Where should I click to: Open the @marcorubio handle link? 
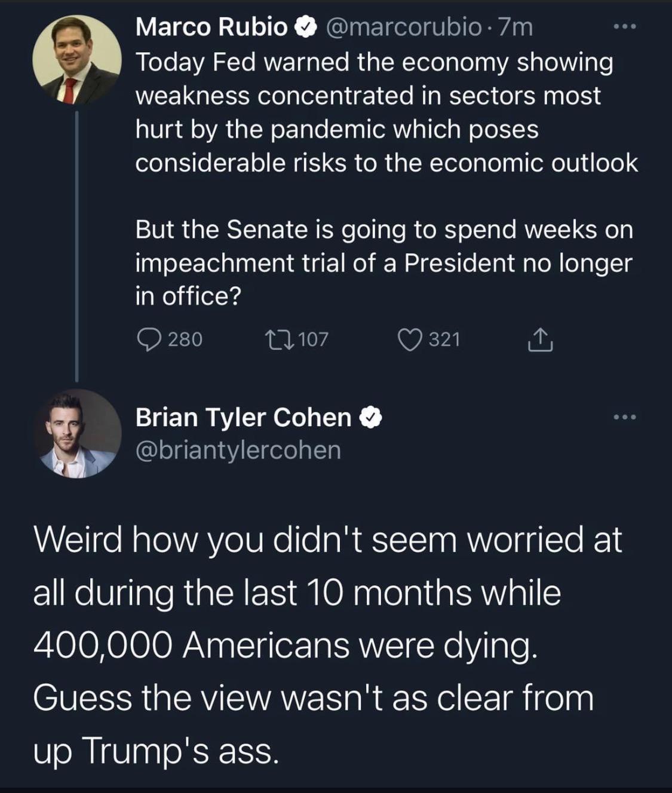(x=403, y=27)
